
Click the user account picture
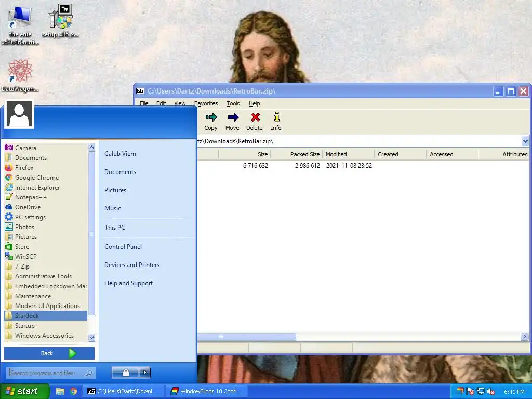(19, 114)
